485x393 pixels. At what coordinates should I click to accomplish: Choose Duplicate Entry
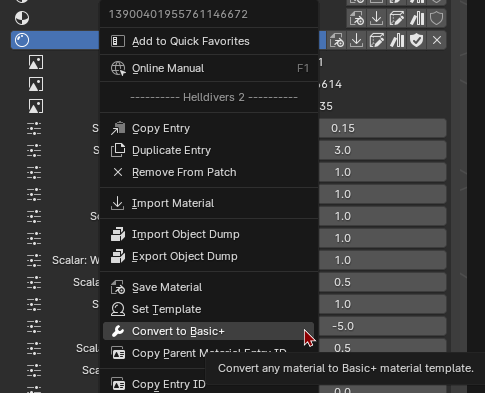pyautogui.click(x=209, y=150)
